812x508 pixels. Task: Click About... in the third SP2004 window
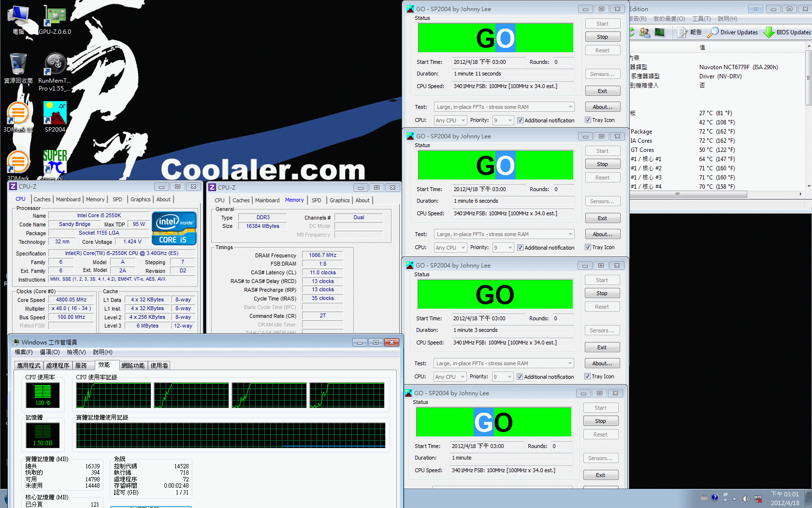tap(602, 363)
